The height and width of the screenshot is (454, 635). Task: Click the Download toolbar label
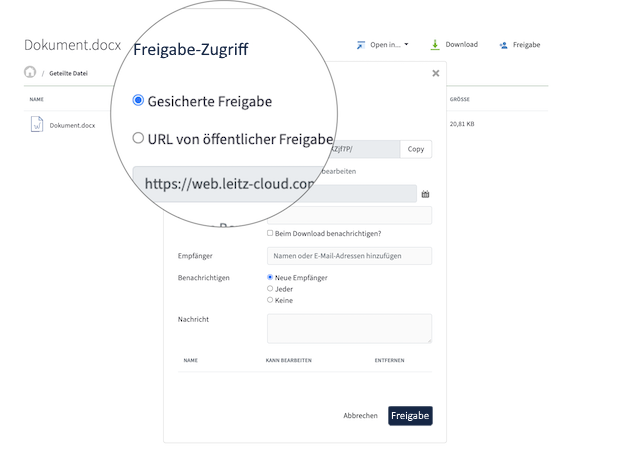coord(461,45)
